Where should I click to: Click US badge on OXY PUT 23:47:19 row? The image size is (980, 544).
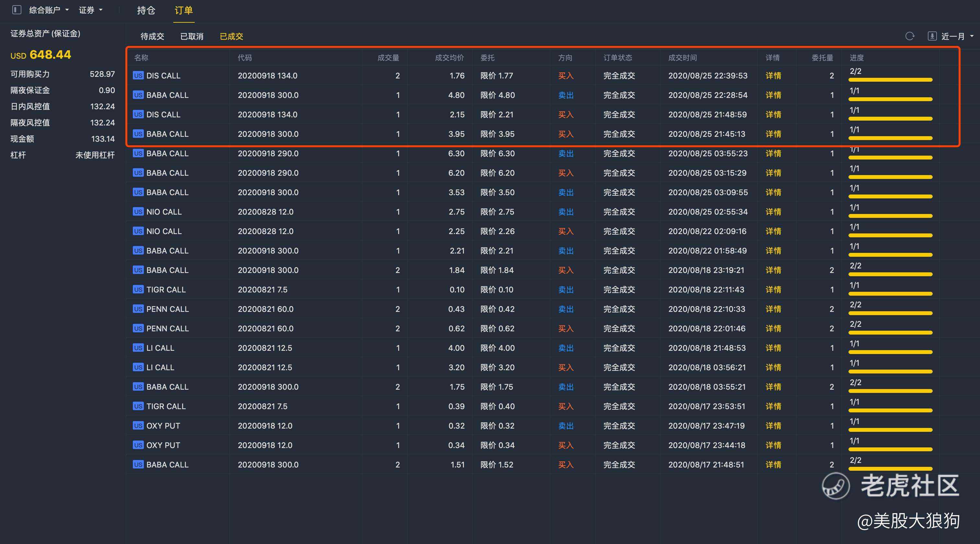pos(138,426)
